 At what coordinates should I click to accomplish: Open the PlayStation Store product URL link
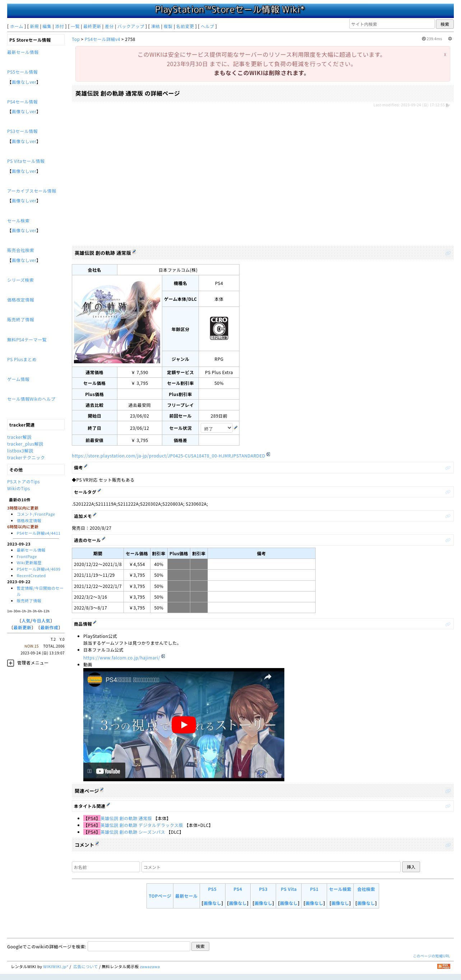[168, 455]
